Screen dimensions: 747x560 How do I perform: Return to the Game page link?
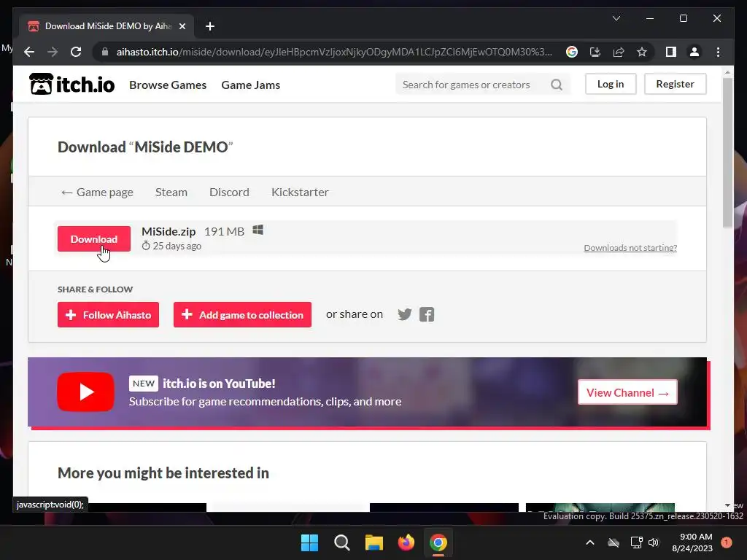tap(97, 192)
